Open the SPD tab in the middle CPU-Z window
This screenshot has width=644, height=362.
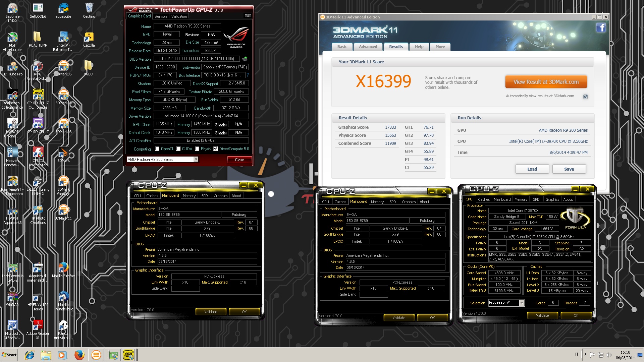tap(392, 202)
